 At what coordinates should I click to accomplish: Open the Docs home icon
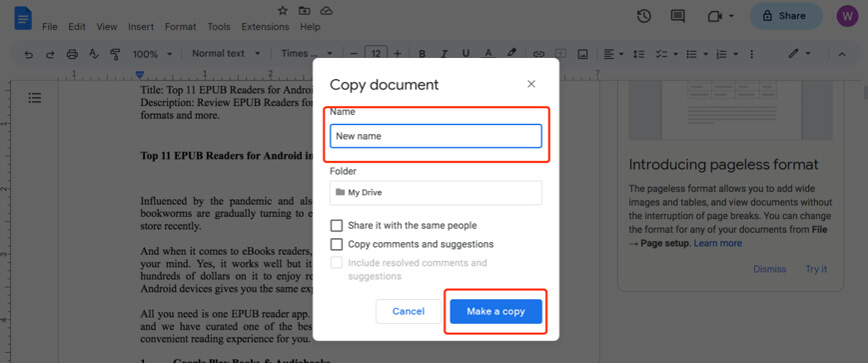click(23, 18)
